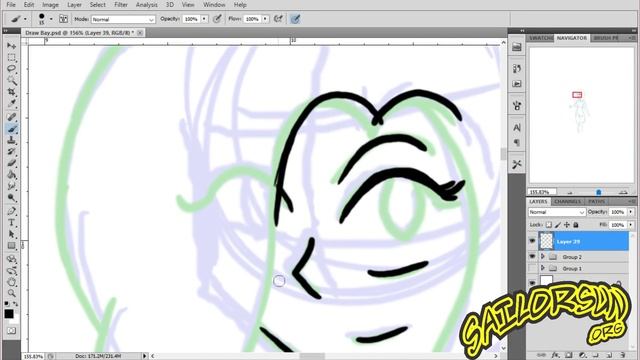Select the History Brush tool
The height and width of the screenshot is (360, 640).
[x=11, y=152]
